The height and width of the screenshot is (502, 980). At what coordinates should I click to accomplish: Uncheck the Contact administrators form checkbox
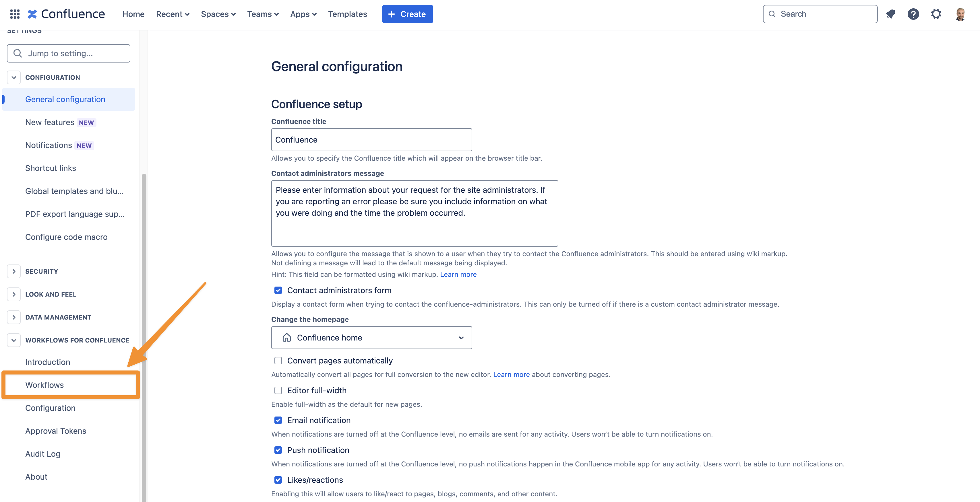(x=278, y=290)
